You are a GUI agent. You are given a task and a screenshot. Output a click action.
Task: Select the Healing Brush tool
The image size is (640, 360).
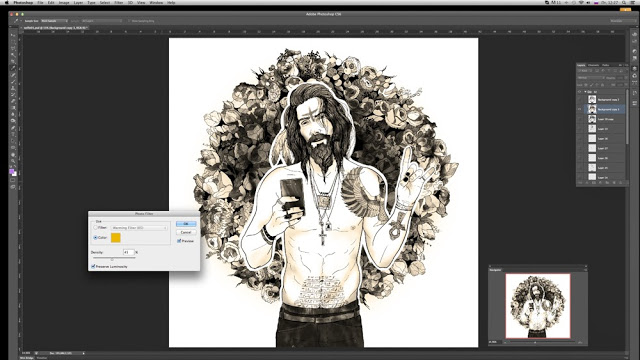point(13,75)
